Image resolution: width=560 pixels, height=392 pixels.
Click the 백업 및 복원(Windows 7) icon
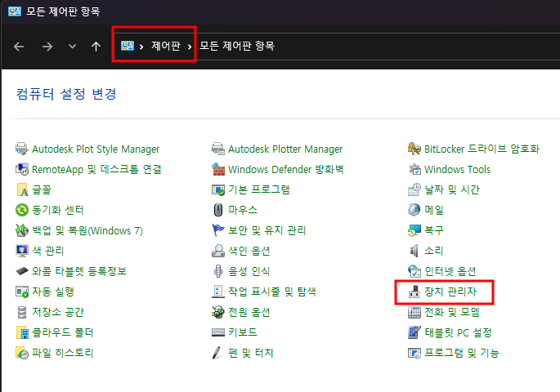point(22,230)
